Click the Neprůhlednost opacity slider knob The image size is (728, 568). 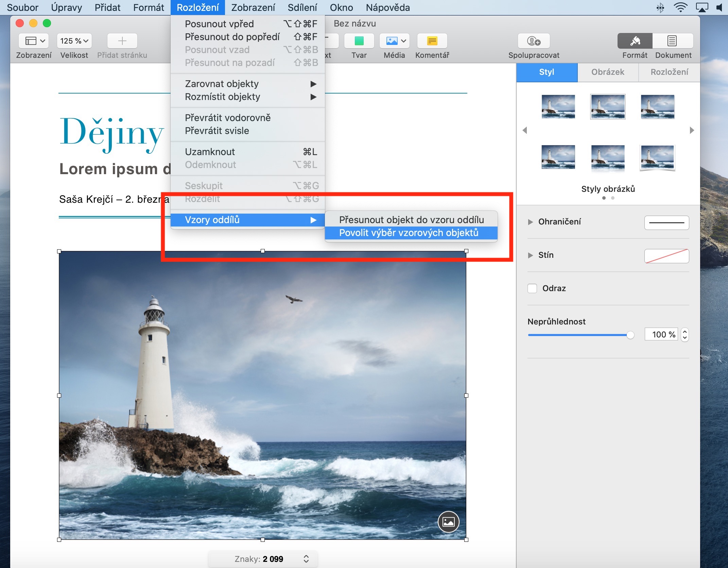coord(630,335)
